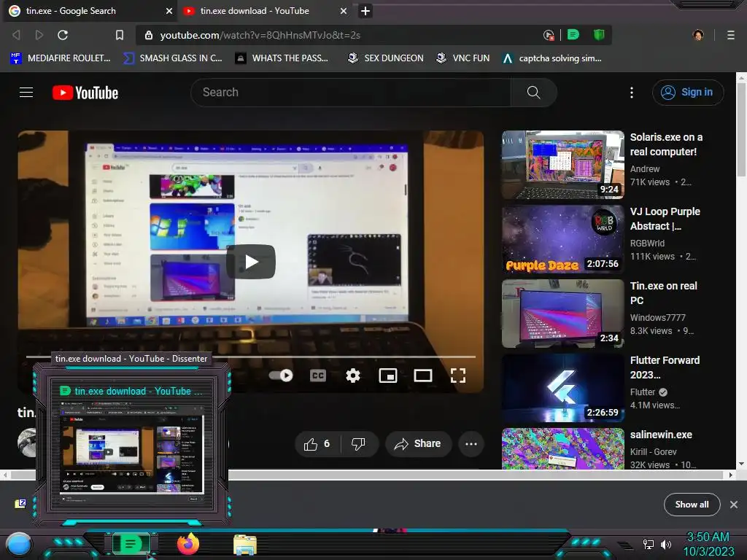747x560 pixels.
Task: Click the video progress bar
Action: pyautogui.click(x=251, y=356)
